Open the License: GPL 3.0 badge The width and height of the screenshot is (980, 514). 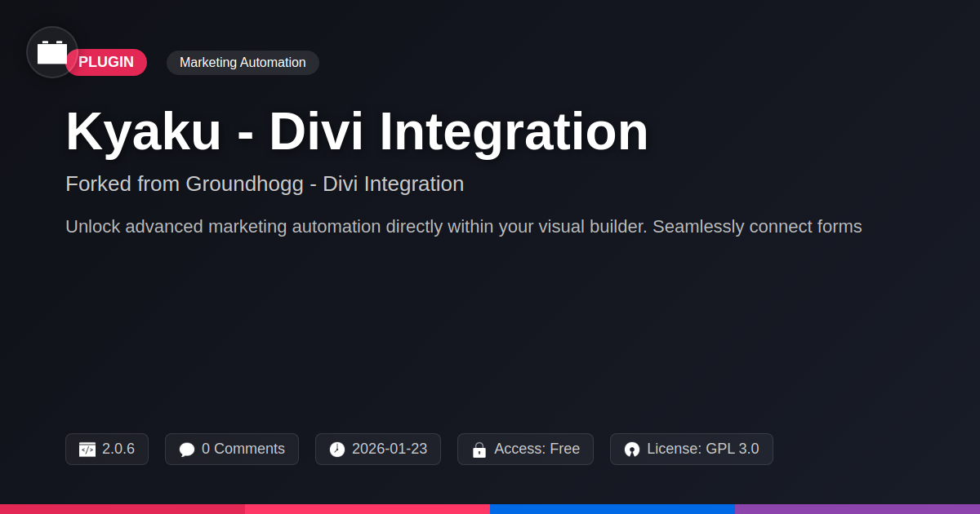click(x=692, y=450)
